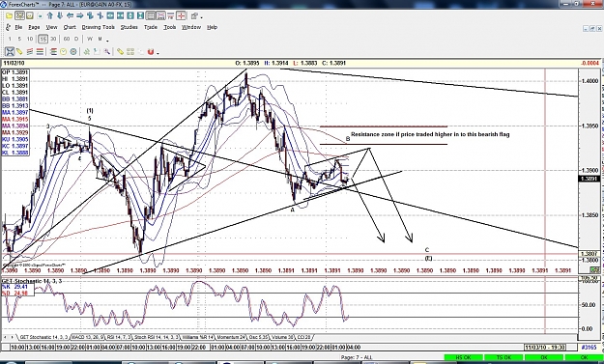Open the Tools menu
604x364 pixels.
[x=169, y=27]
